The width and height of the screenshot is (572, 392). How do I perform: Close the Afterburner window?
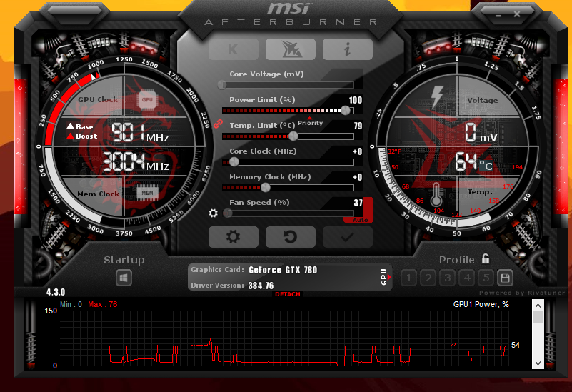[x=517, y=14]
